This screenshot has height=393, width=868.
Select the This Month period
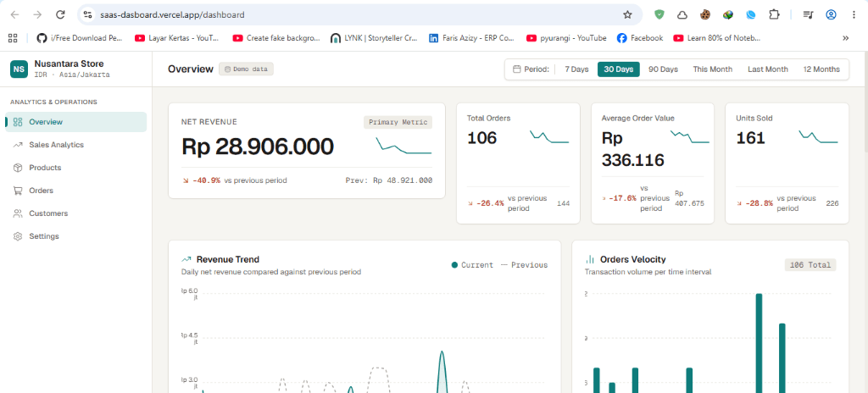click(712, 69)
